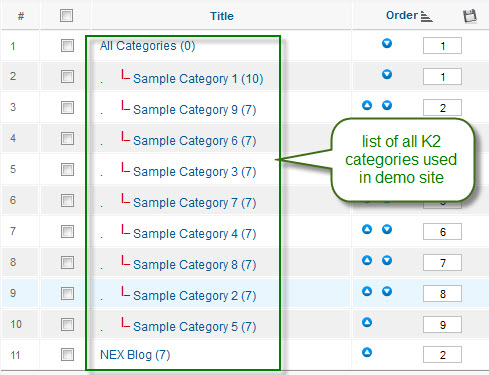Click order field showing 8
The height and width of the screenshot is (375, 489).
[x=442, y=294]
